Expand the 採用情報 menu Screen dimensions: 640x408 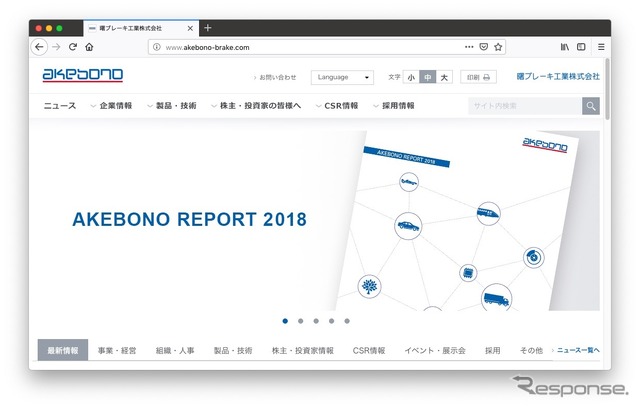click(x=394, y=106)
